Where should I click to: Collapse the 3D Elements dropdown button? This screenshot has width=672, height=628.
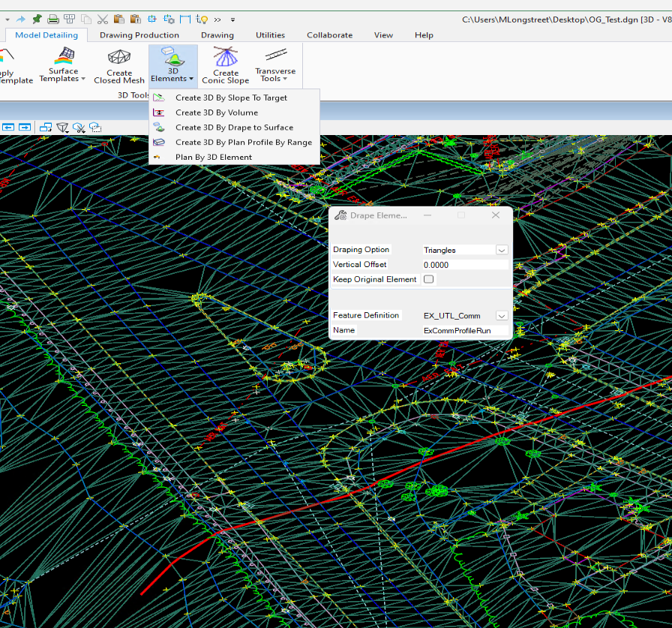coord(172,65)
